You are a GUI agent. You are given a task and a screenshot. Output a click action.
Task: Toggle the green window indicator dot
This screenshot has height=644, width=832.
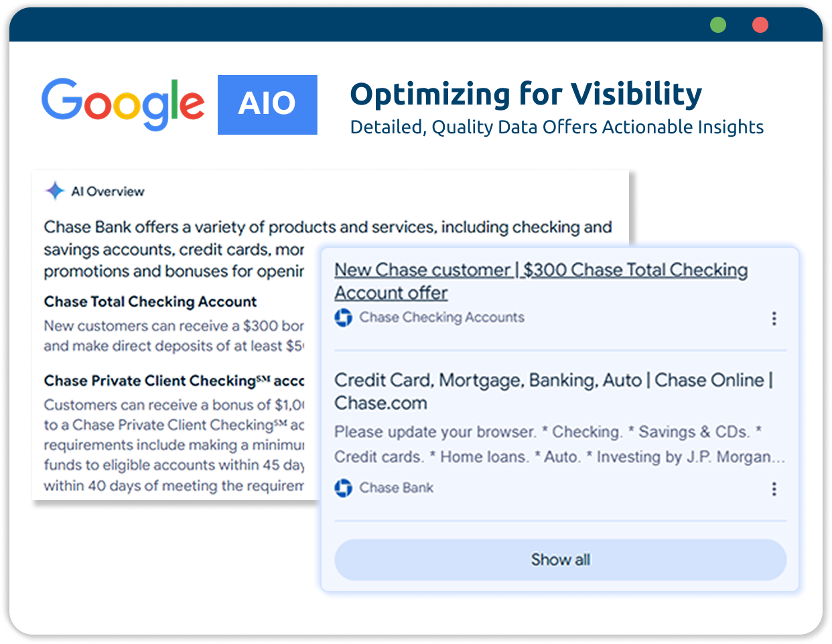pos(718,25)
